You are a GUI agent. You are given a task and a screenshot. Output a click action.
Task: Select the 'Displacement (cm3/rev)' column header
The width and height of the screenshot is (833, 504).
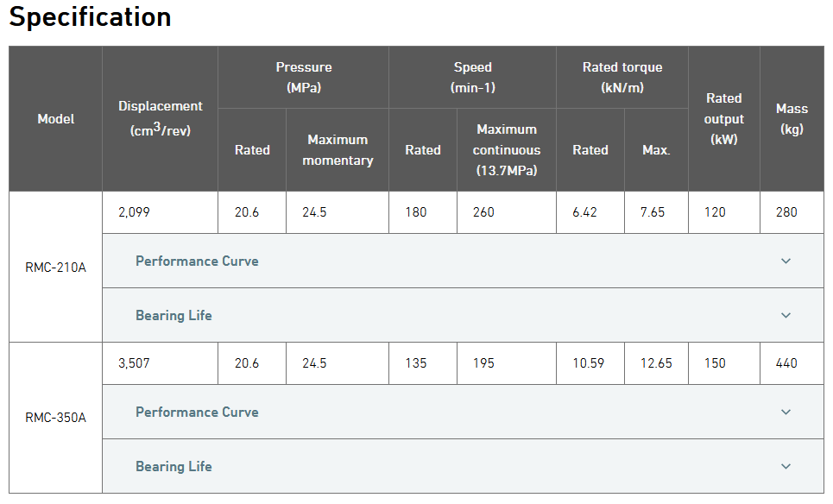coord(161,118)
